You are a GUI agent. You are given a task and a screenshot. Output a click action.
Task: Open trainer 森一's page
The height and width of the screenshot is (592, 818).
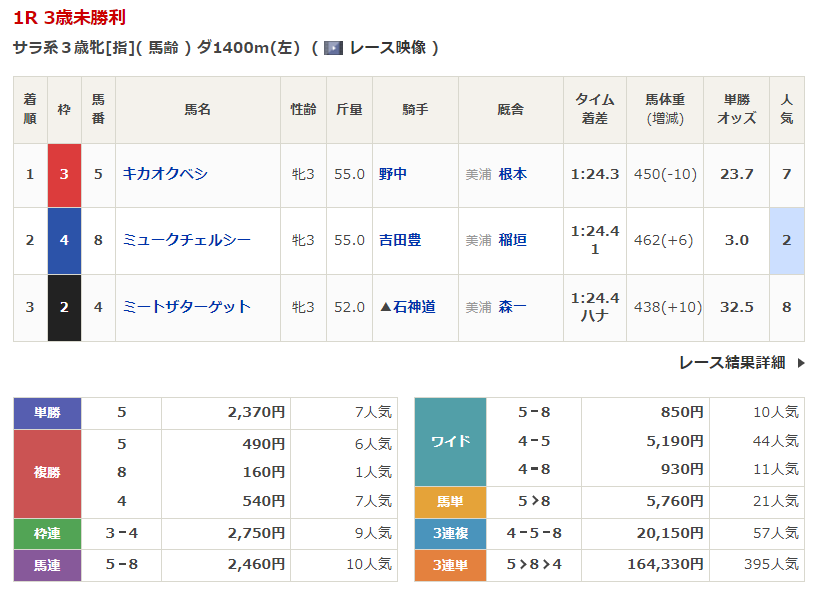512,307
